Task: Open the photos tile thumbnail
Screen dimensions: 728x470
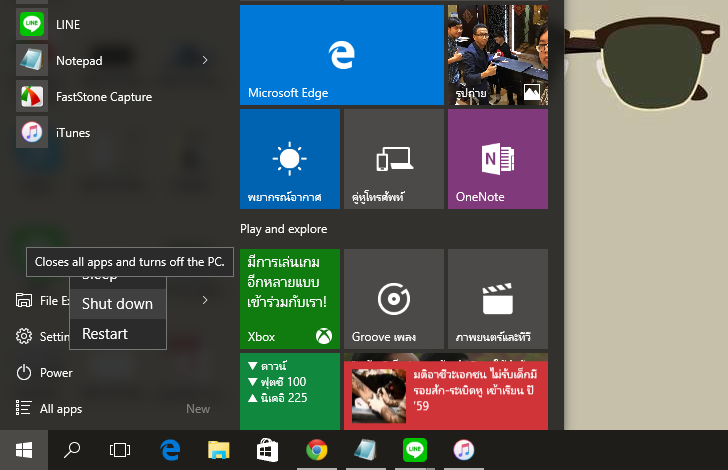Action: tap(497, 55)
